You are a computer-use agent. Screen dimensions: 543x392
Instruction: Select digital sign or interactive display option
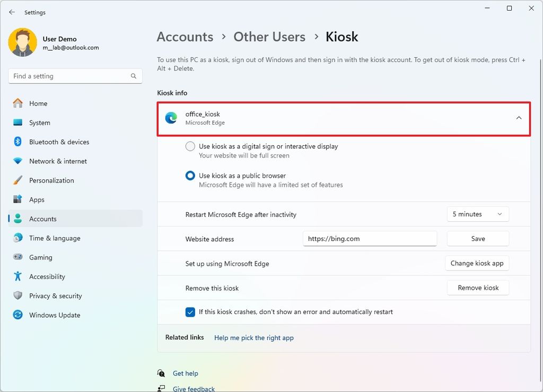(x=190, y=146)
